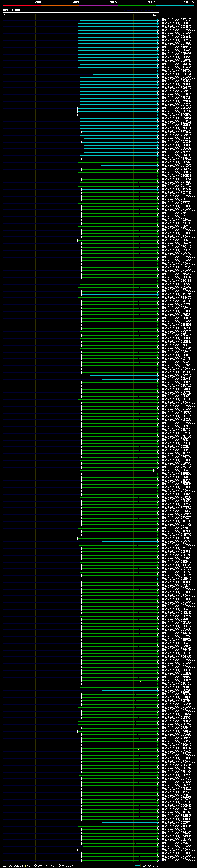
Task: Click the alignment bar for UniRef100_C6JT64
Action: click(126, 74)
